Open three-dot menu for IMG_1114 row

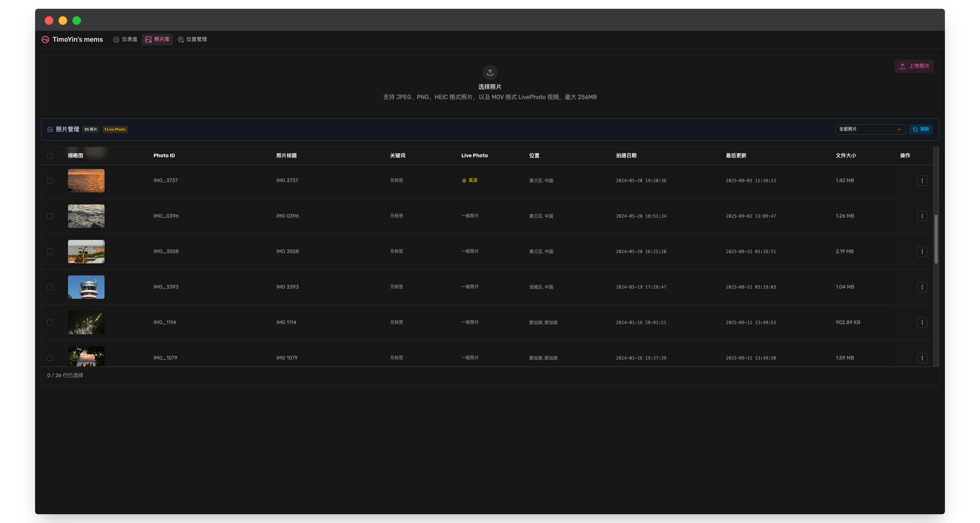(922, 323)
